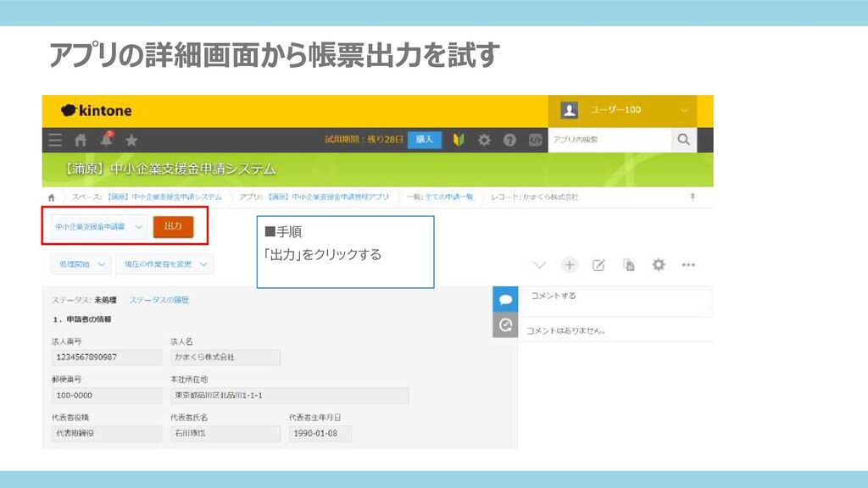Click the space title 中小企業支援金申請システム
The width and height of the screenshot is (868, 488).
pos(170,169)
